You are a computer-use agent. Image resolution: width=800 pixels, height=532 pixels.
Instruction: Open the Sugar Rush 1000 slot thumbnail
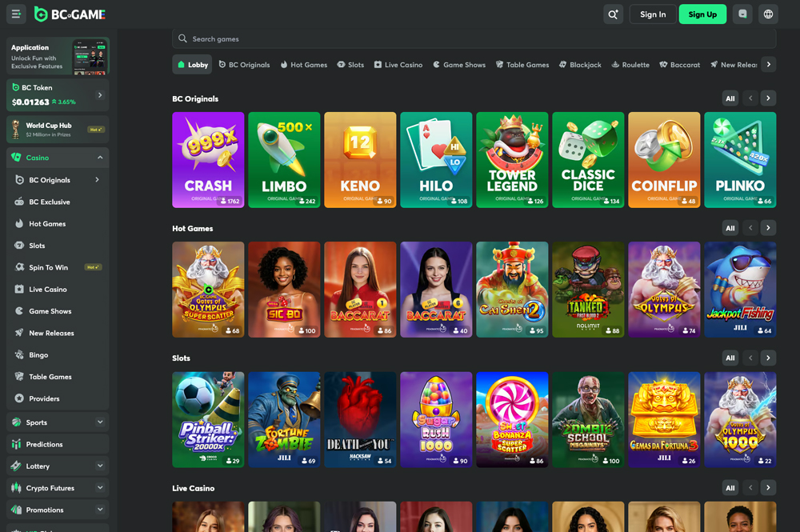(436, 420)
